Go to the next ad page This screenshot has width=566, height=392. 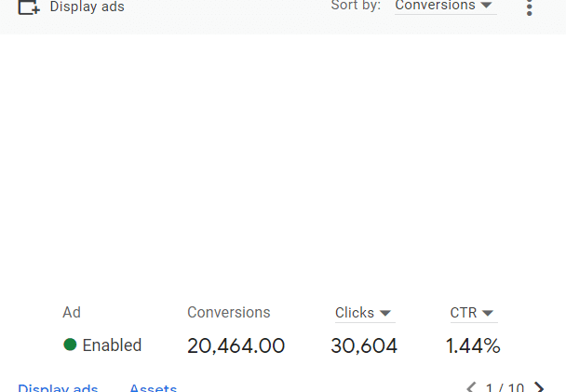pyautogui.click(x=539, y=387)
